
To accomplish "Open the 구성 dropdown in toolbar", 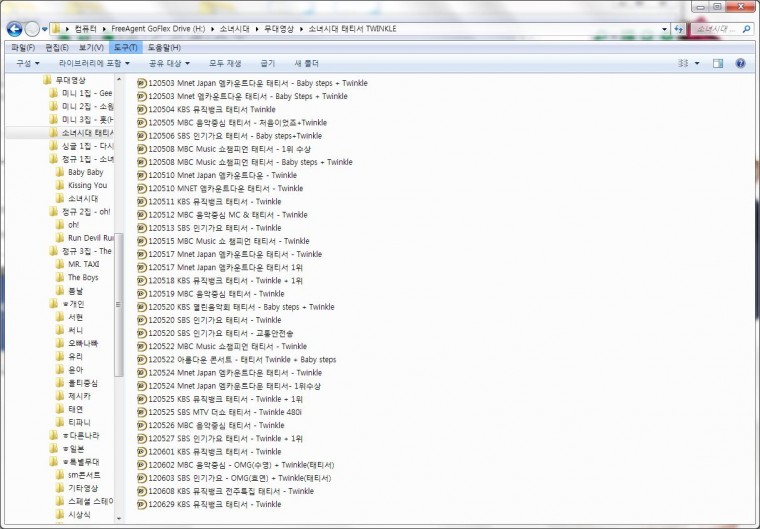I will 28,64.
